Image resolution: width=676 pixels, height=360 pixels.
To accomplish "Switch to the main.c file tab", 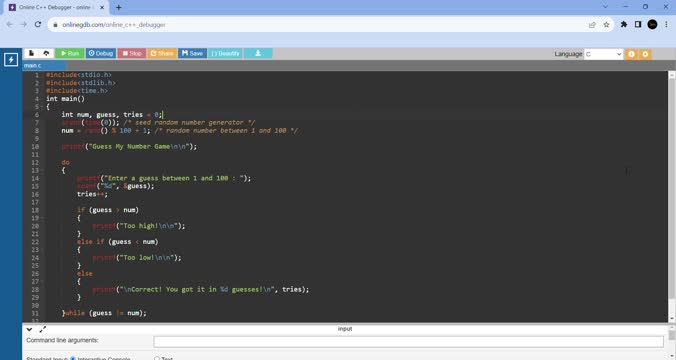I will [x=33, y=66].
